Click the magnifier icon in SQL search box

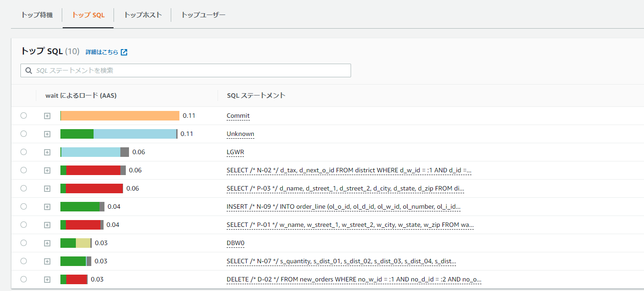[x=29, y=70]
